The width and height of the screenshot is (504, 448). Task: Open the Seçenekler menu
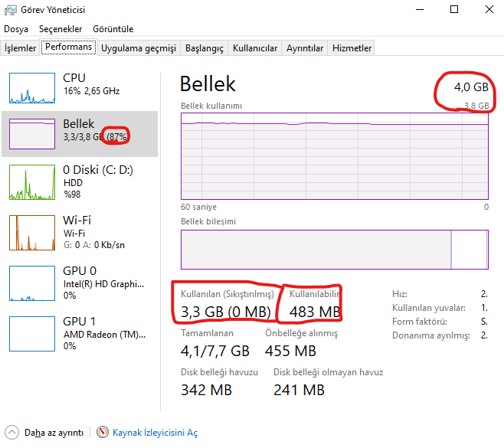61,29
